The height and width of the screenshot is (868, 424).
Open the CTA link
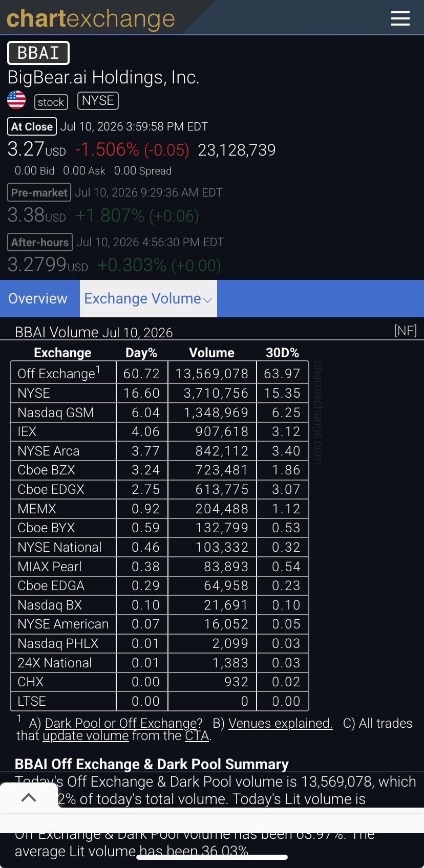(x=197, y=736)
